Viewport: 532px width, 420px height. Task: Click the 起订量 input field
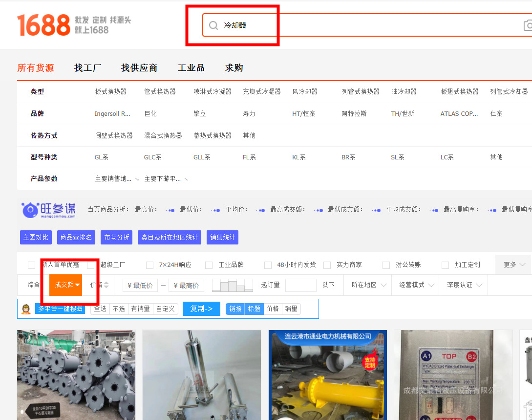301,285
